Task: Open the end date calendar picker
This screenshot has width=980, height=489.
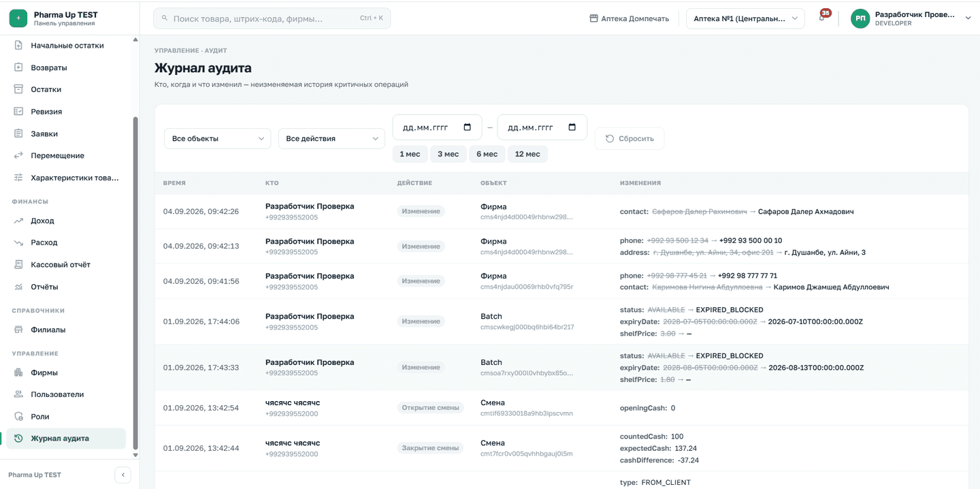Action: pos(572,127)
